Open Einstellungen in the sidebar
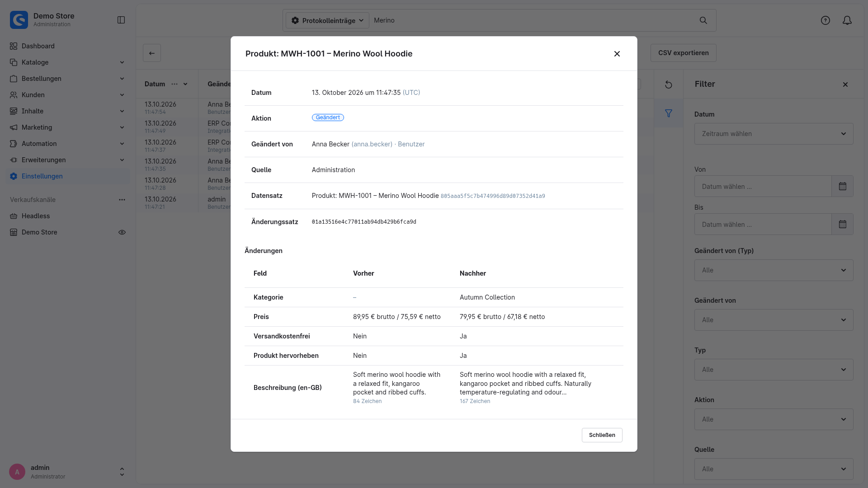The height and width of the screenshot is (488, 868). tap(68, 176)
